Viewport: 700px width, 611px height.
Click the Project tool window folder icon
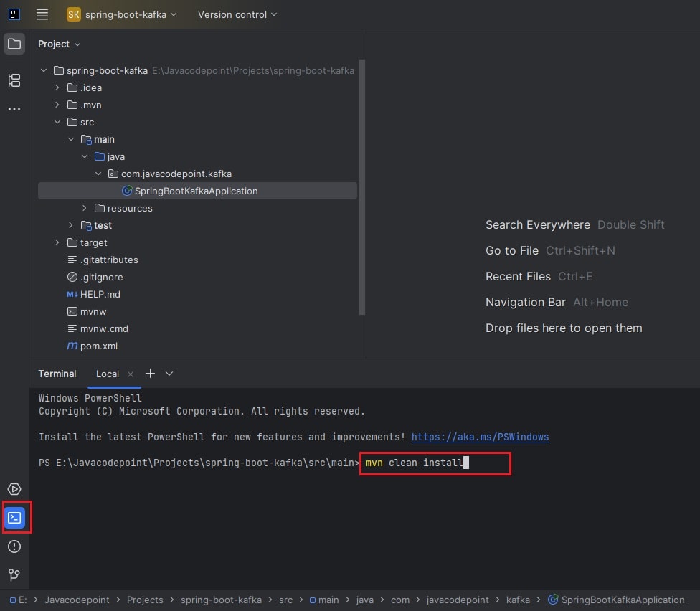[x=14, y=44]
